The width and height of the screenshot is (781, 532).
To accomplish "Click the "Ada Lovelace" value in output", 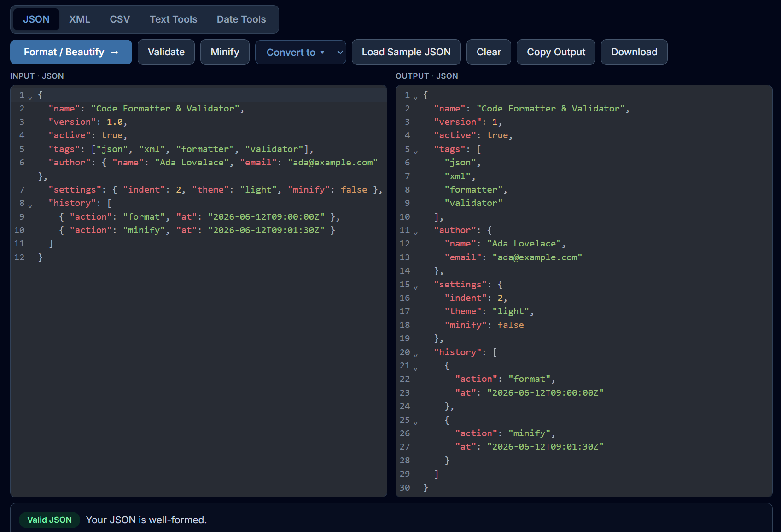I will (x=525, y=244).
